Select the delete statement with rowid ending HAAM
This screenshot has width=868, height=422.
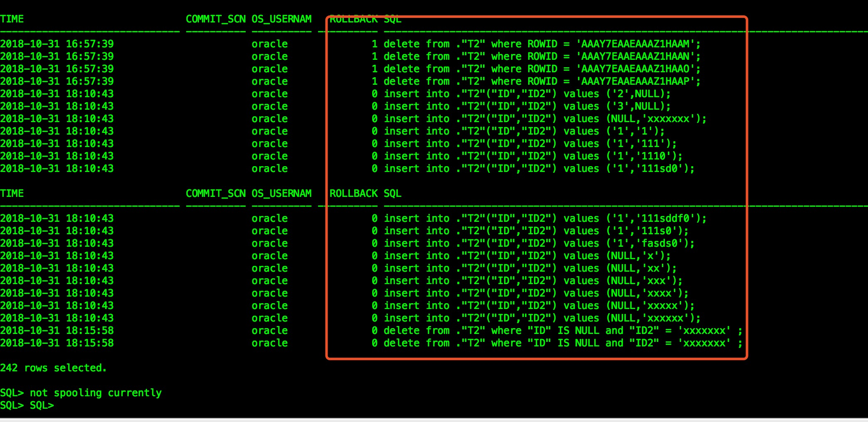542,44
